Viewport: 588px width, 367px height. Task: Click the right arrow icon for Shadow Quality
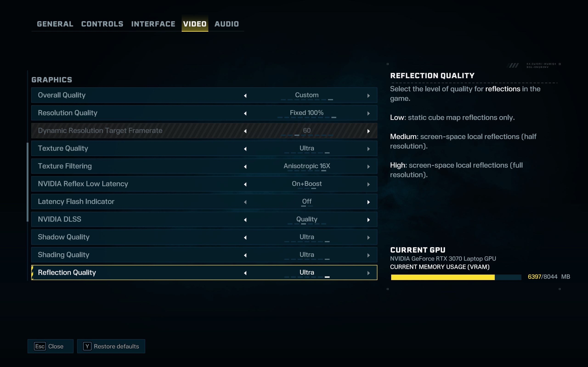(x=368, y=237)
